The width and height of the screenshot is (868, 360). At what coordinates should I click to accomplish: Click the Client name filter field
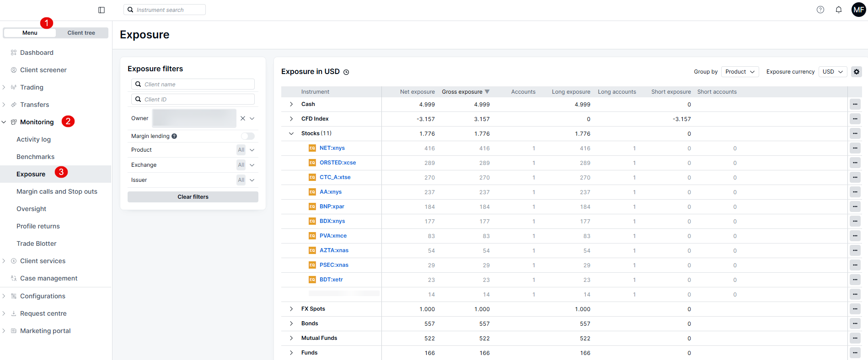pyautogui.click(x=193, y=85)
